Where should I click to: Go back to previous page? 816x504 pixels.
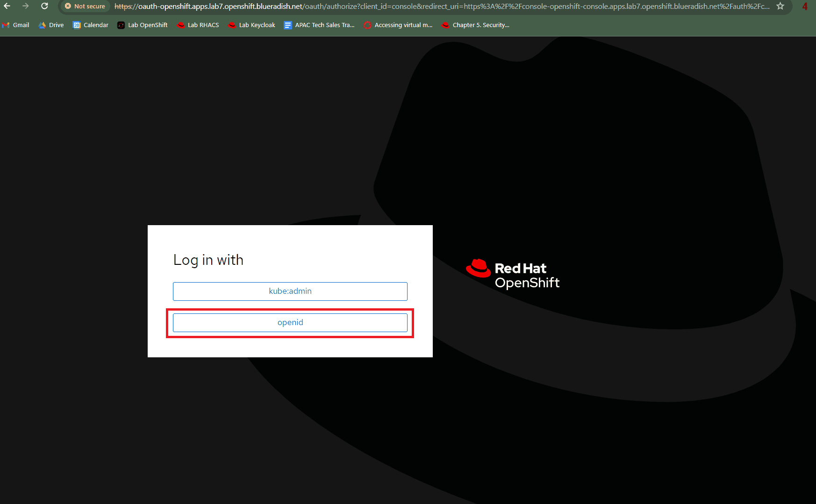[x=7, y=6]
